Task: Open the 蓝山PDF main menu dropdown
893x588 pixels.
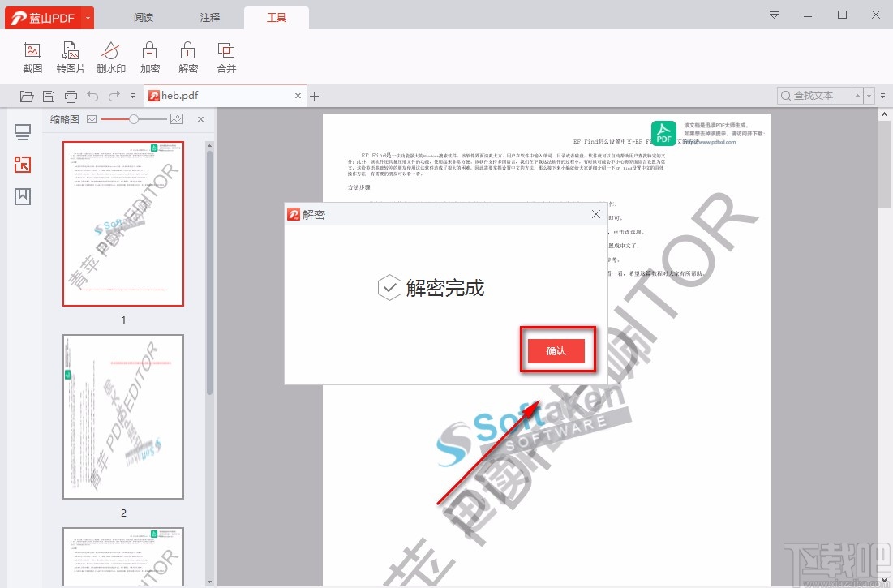Action: click(89, 16)
